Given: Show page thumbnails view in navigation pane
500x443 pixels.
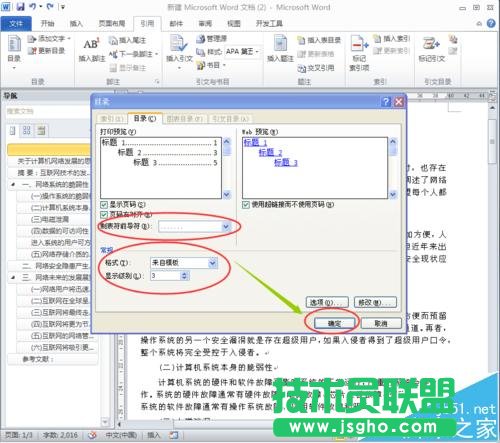Looking at the screenshot, I should 27,130.
